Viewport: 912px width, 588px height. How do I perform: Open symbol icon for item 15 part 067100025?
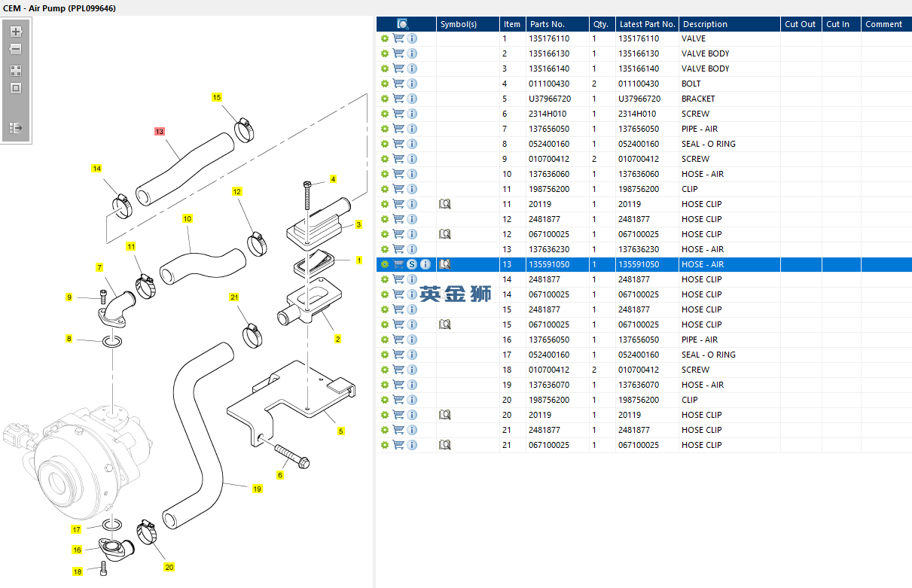coord(444,324)
